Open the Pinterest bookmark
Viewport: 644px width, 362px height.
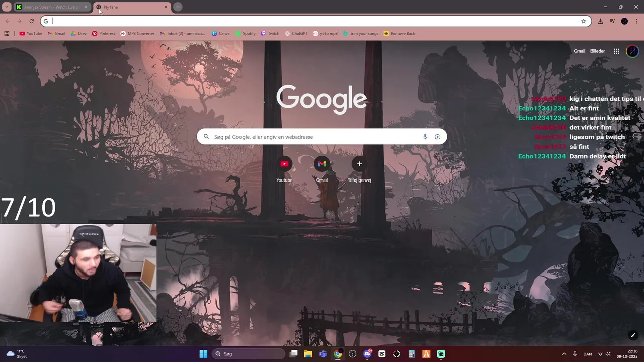[103, 34]
